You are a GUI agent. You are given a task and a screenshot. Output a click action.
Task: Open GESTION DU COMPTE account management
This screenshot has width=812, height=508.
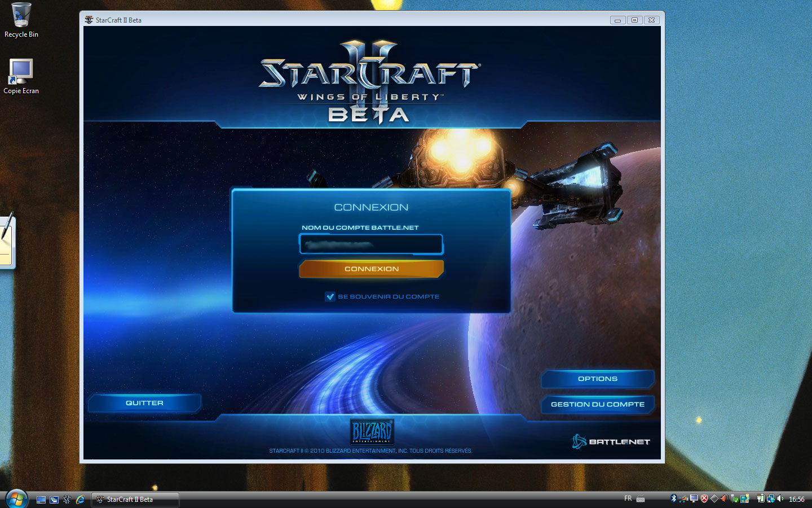click(x=598, y=404)
